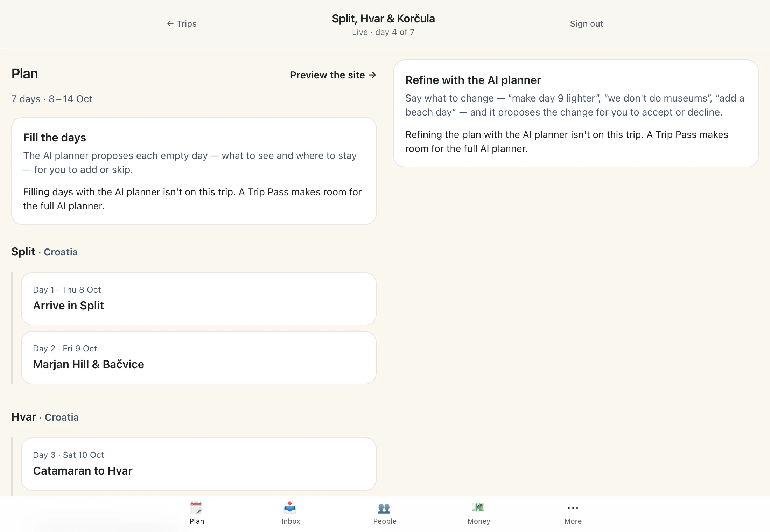Screen dimensions: 770x532
Task: Open Day 2 Marjan Hill & Bačvice card
Action: tap(199, 358)
